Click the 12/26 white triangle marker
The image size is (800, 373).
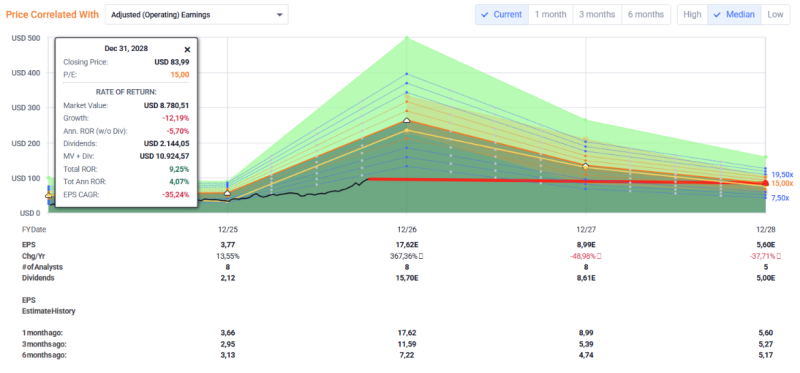coord(407,120)
